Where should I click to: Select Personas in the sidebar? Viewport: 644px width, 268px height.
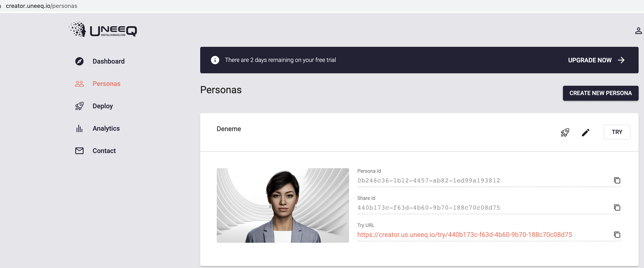[106, 84]
